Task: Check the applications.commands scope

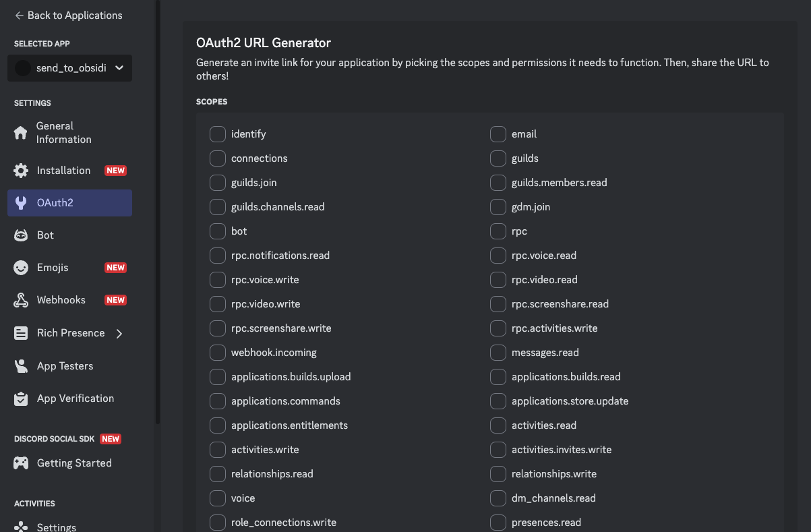Action: [217, 401]
